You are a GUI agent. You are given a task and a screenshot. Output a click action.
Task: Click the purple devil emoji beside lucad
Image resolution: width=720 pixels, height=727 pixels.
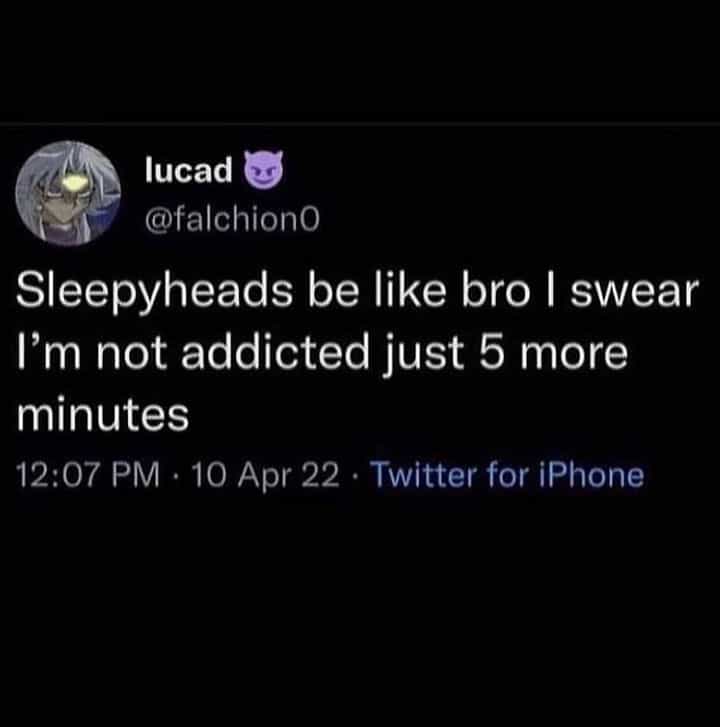(x=263, y=169)
